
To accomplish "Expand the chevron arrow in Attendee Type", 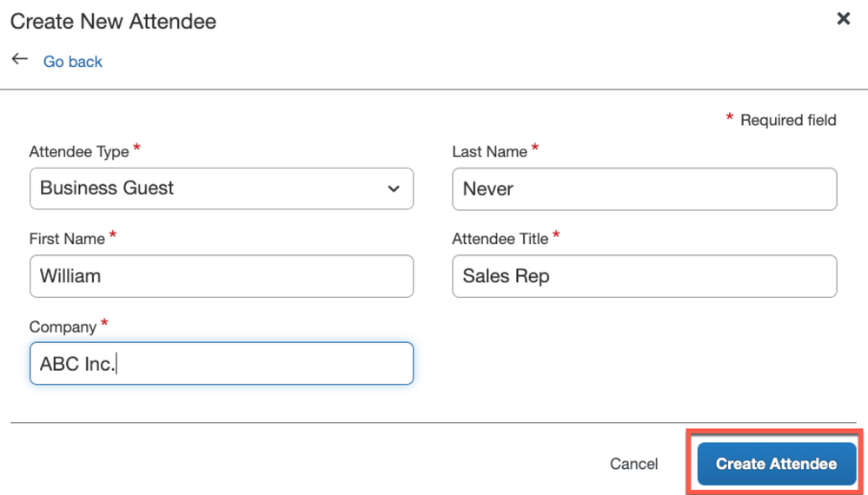I will [x=394, y=188].
